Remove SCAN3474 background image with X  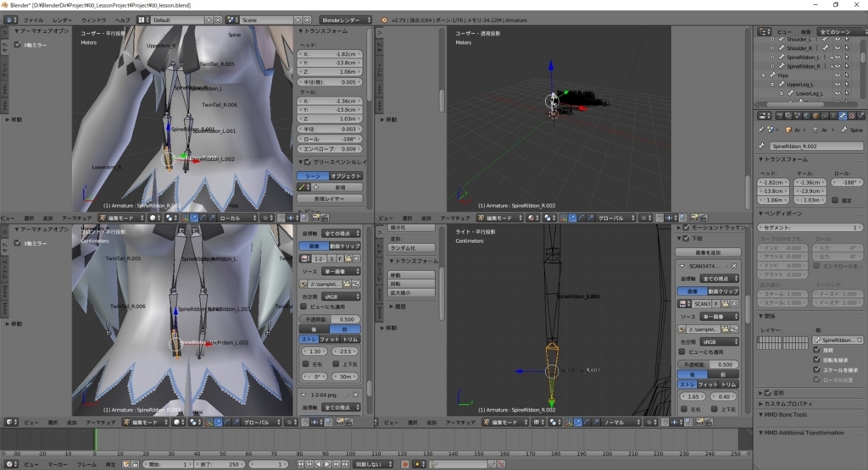point(734,266)
